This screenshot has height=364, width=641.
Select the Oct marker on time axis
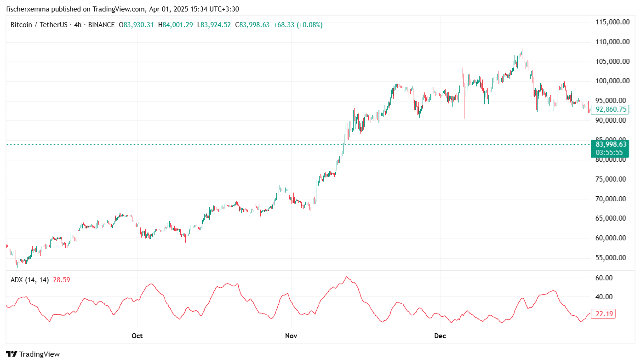pyautogui.click(x=137, y=336)
